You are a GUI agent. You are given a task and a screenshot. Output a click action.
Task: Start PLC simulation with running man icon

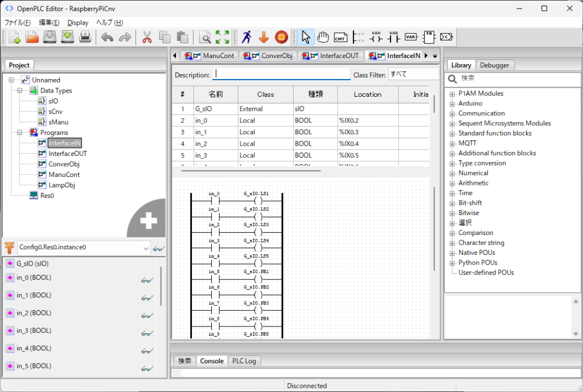pyautogui.click(x=247, y=37)
